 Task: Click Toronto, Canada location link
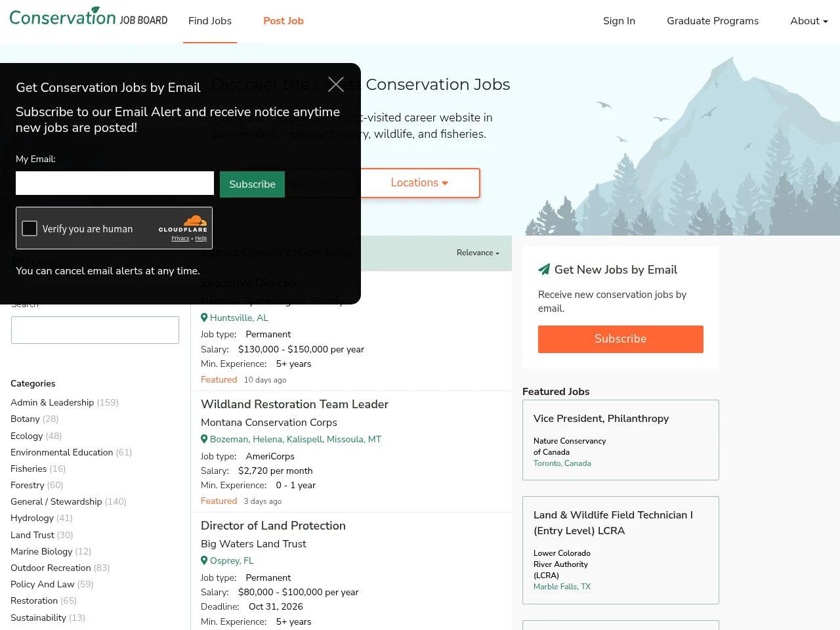pyautogui.click(x=562, y=463)
